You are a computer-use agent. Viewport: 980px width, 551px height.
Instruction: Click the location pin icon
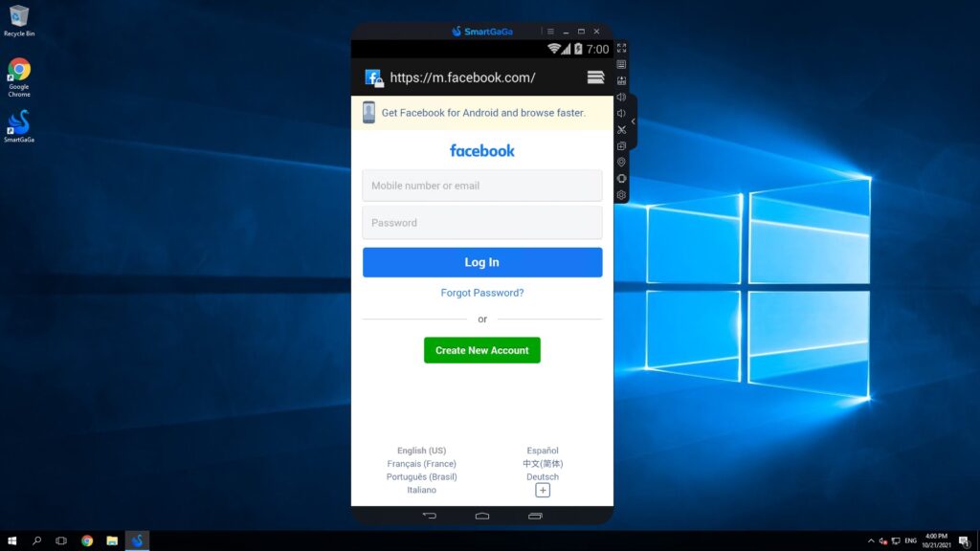point(621,162)
